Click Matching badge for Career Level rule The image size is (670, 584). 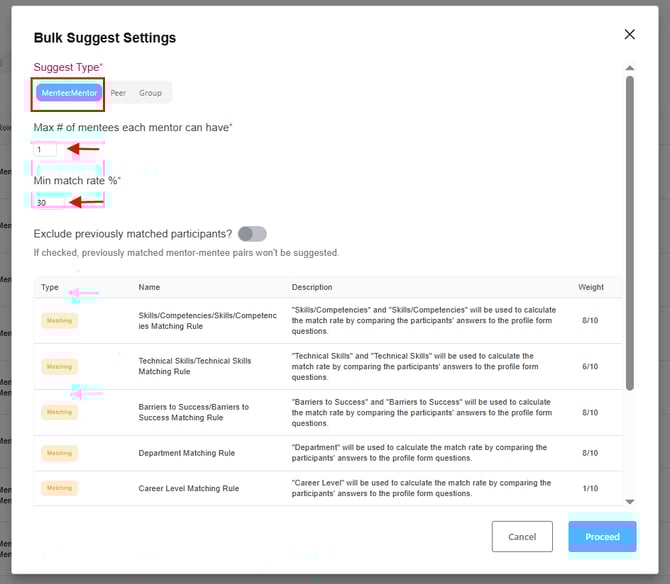click(59, 488)
